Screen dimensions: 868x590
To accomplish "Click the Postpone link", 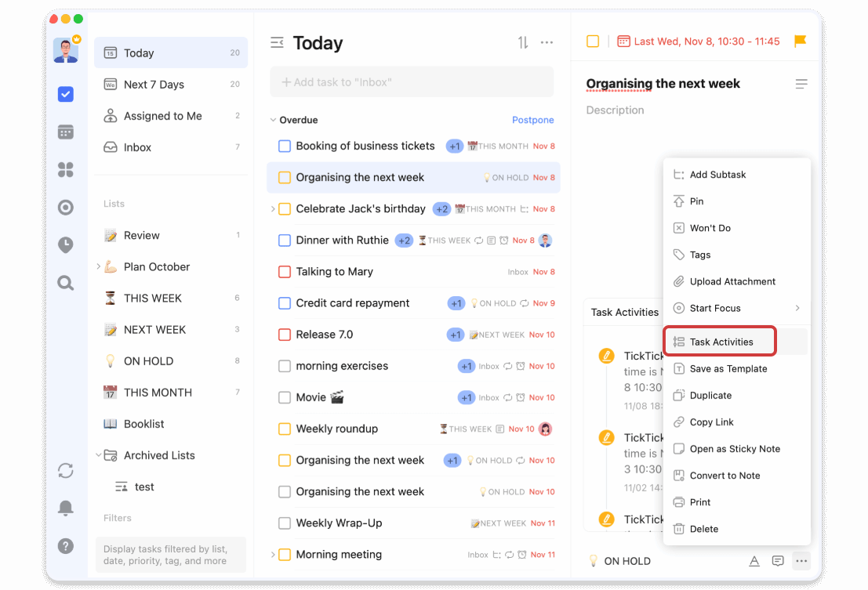I will click(x=532, y=120).
